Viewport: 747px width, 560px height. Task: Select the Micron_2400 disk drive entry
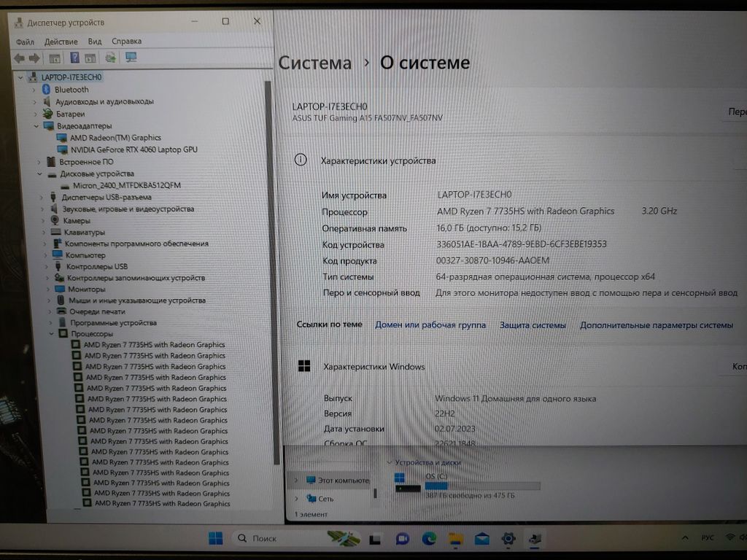(x=126, y=185)
